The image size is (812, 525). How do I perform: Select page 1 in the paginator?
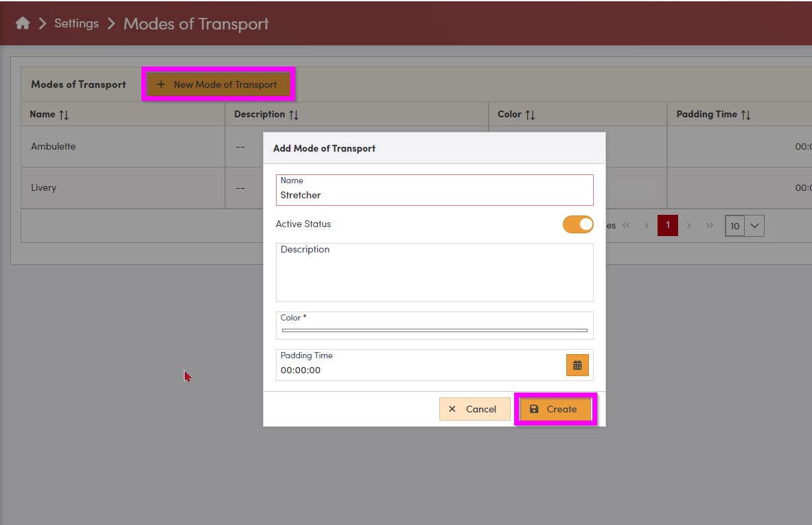[667, 225]
